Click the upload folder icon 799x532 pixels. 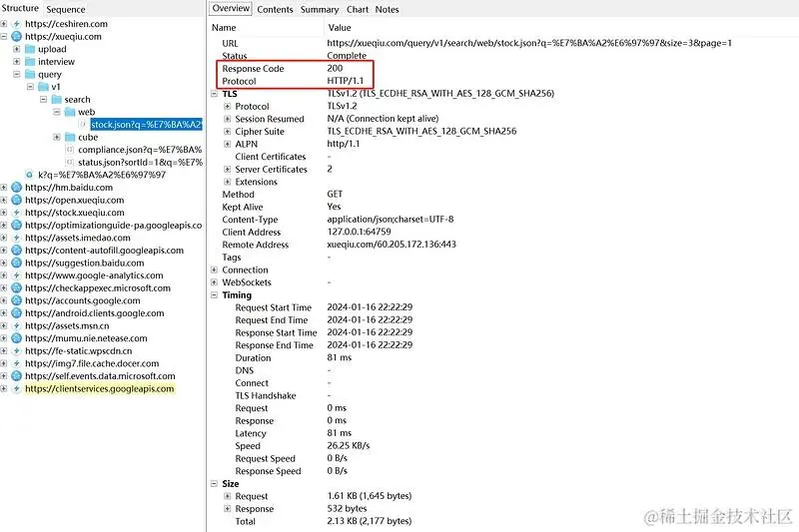(30, 49)
